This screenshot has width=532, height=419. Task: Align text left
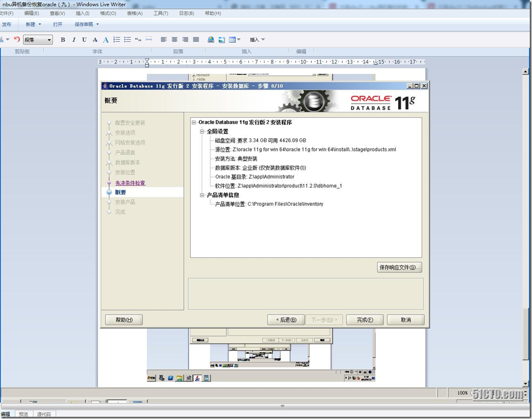click(164, 40)
